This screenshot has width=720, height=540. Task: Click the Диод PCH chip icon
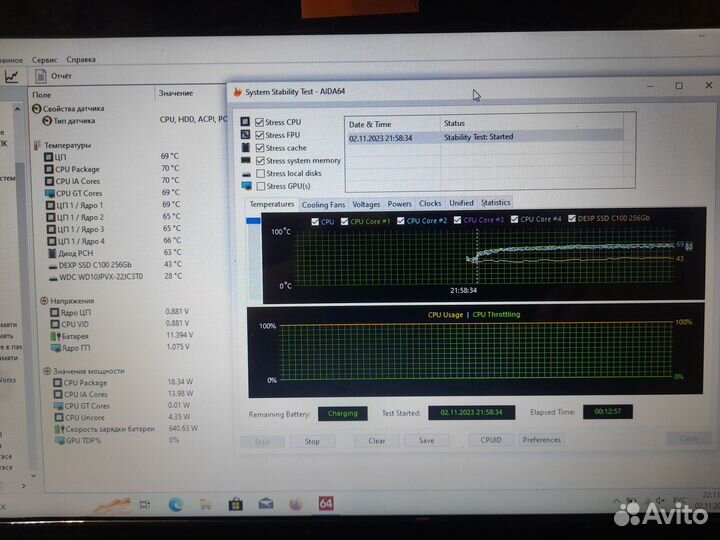point(52,253)
